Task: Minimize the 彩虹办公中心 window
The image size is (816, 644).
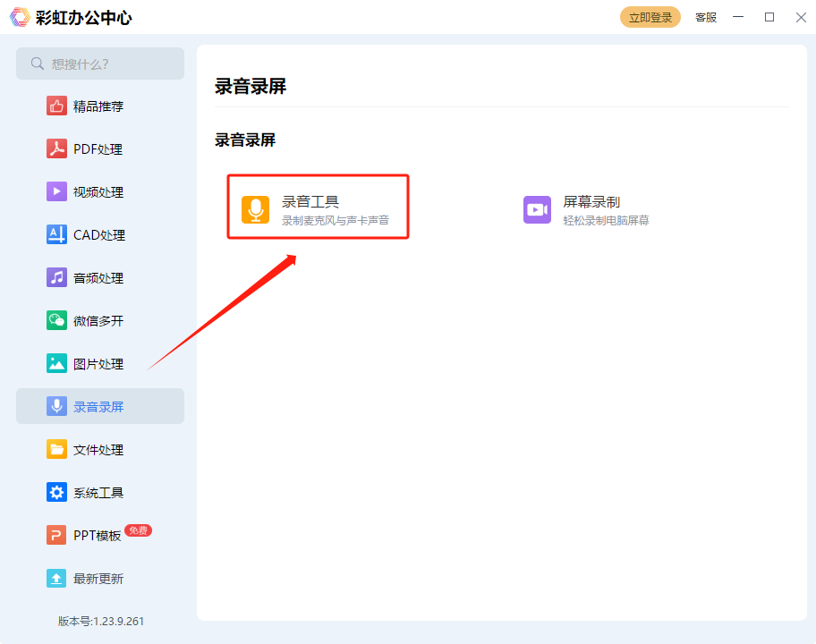Action: (738, 17)
